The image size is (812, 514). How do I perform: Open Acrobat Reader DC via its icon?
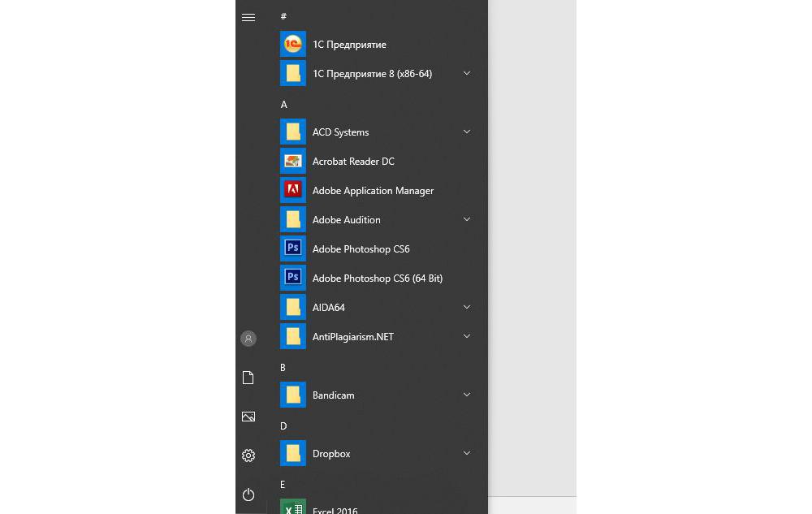pos(293,161)
